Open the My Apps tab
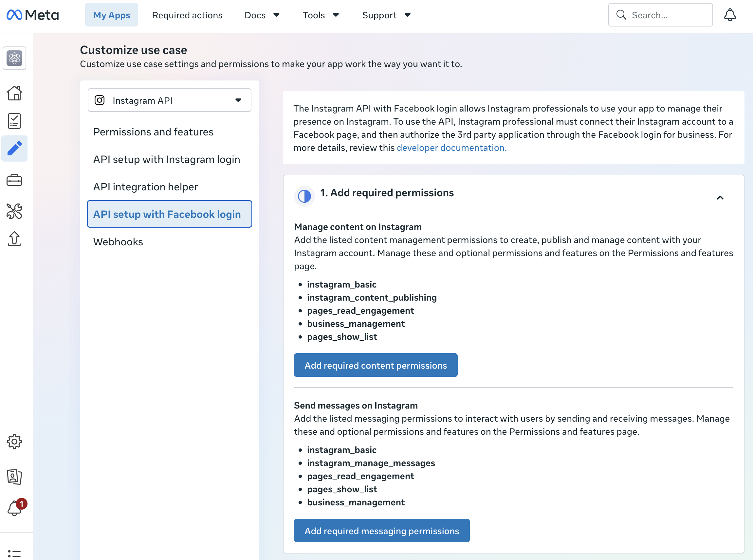This screenshot has height=560, width=753. pyautogui.click(x=112, y=15)
